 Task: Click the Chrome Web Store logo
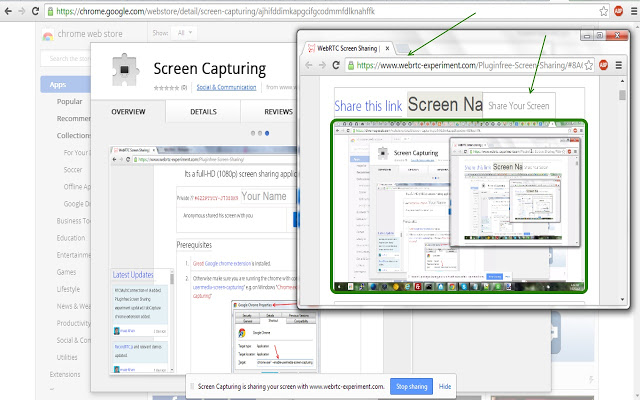pyautogui.click(x=82, y=34)
